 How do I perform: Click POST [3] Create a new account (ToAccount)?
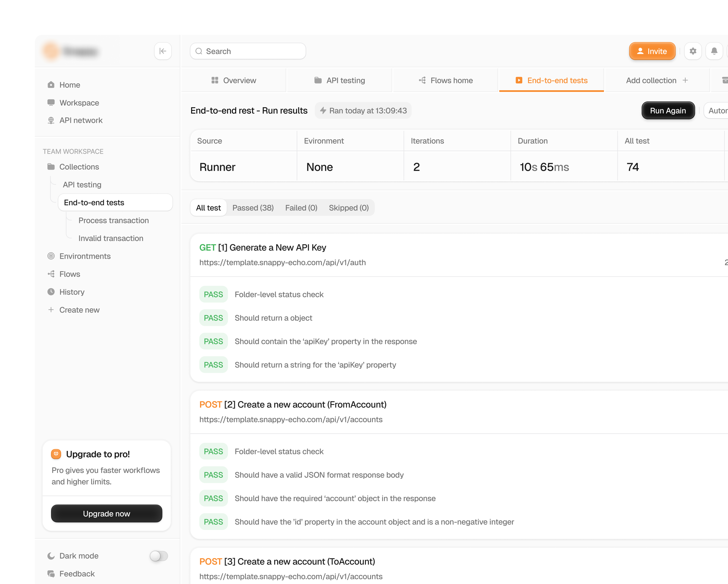click(287, 561)
